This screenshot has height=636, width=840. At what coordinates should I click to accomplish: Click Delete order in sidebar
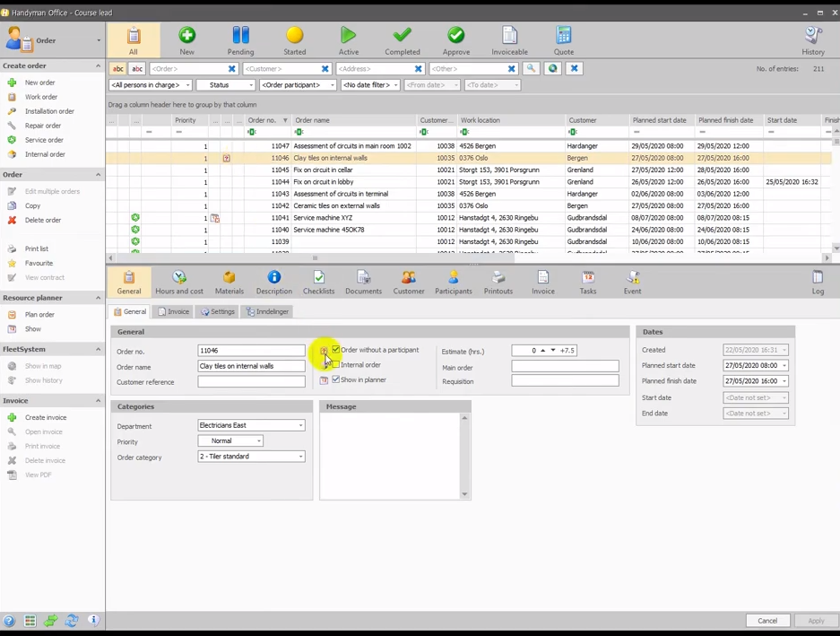pyautogui.click(x=43, y=220)
